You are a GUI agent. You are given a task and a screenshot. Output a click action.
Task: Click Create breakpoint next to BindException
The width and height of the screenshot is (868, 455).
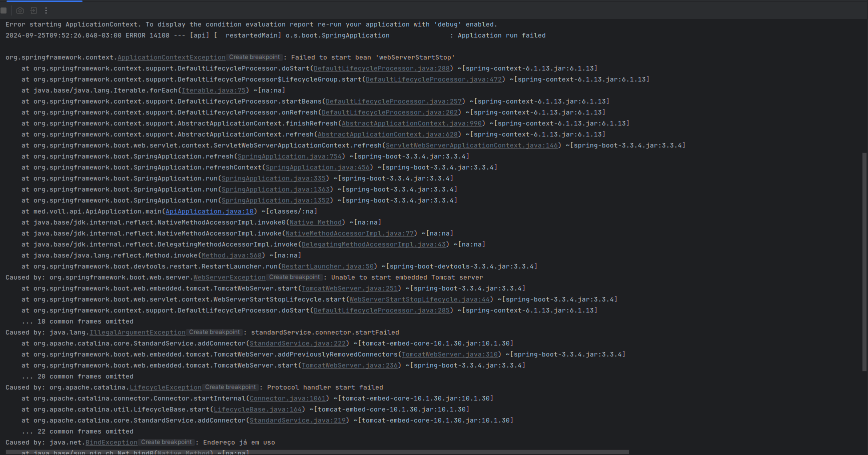click(167, 442)
